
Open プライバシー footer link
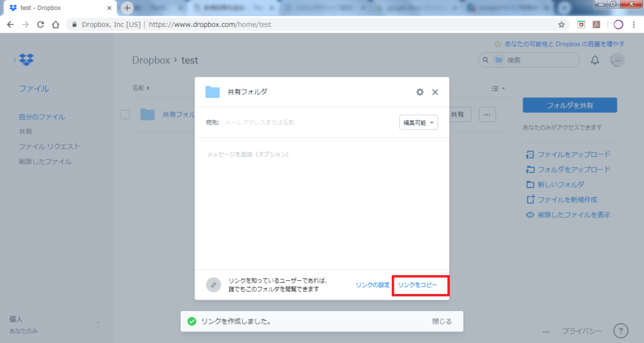[582, 331]
